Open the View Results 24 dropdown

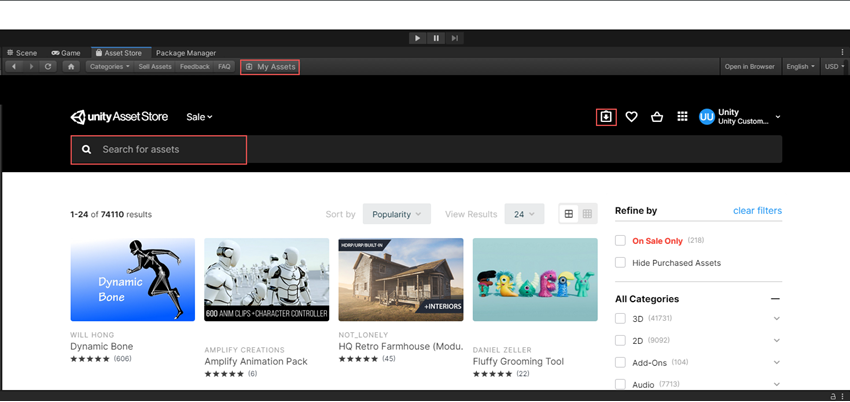524,214
